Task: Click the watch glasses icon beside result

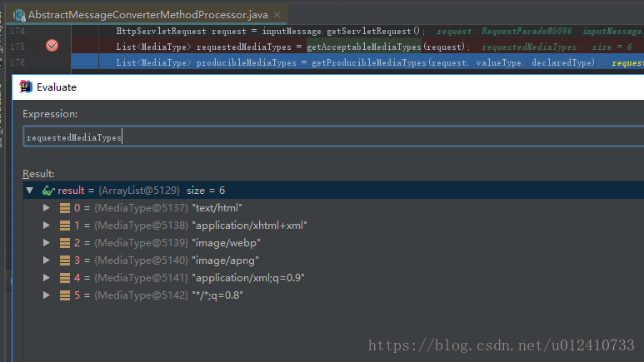Action: [47, 191]
